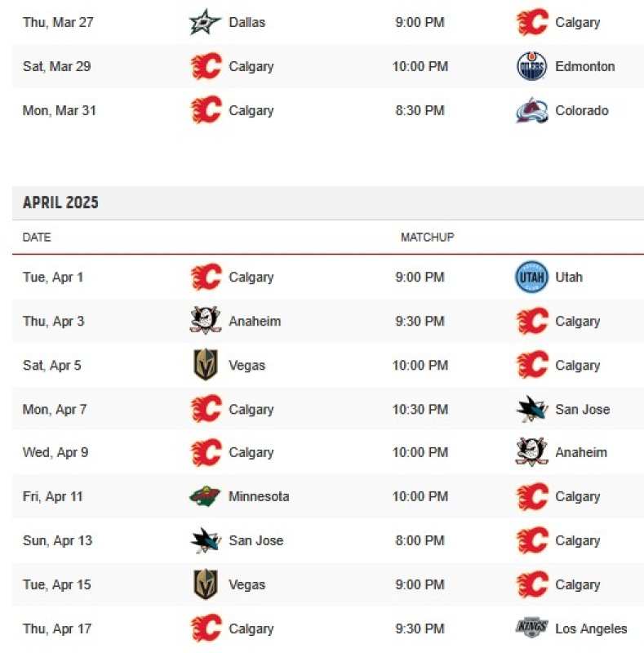Click the Anaheim Ducks logo on Apr 3
Viewport: 644px width, 653px height.
(x=205, y=321)
